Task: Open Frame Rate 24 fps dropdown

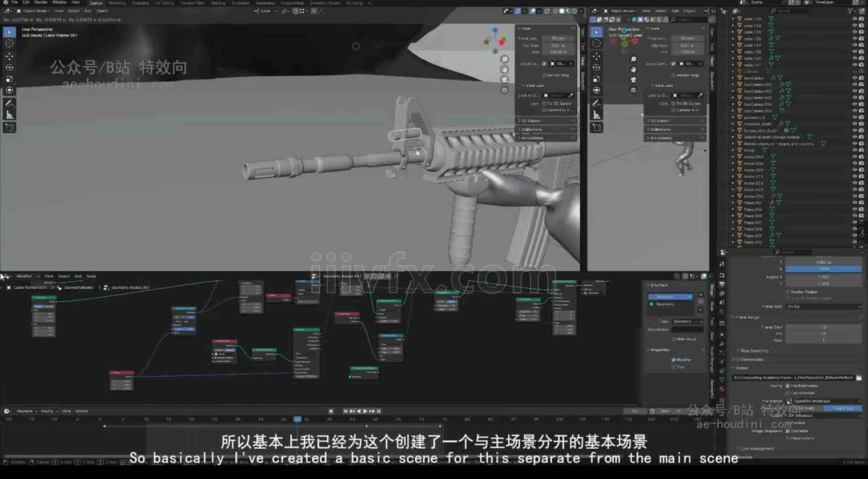Action: [823, 306]
